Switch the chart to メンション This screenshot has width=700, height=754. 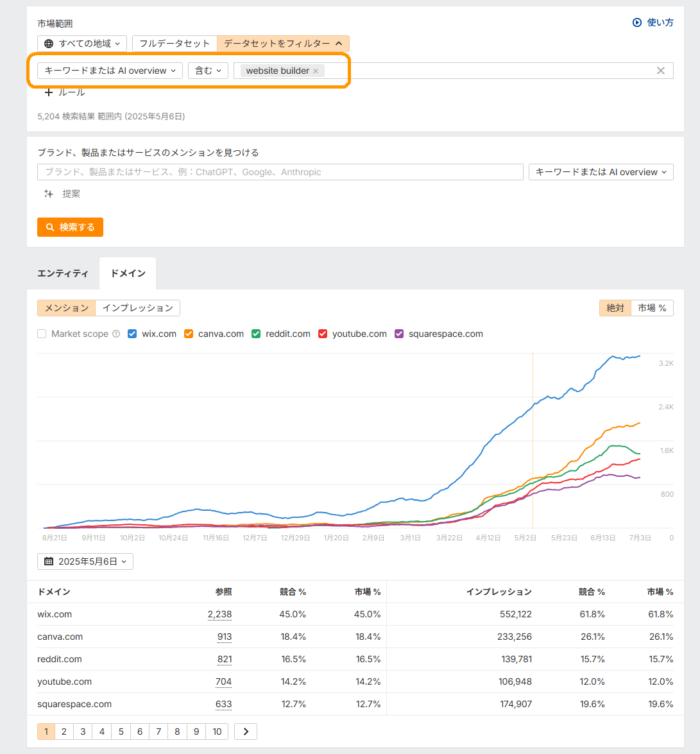[66, 308]
